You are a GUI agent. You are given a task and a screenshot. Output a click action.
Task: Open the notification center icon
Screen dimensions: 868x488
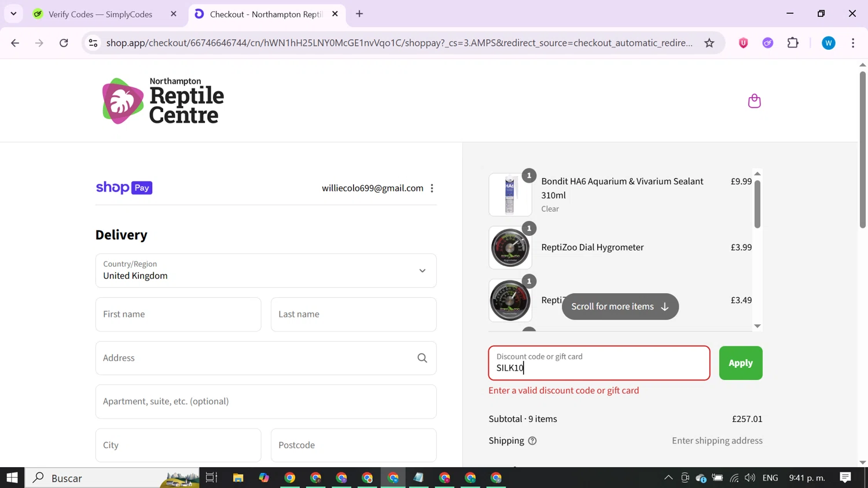(845, 478)
